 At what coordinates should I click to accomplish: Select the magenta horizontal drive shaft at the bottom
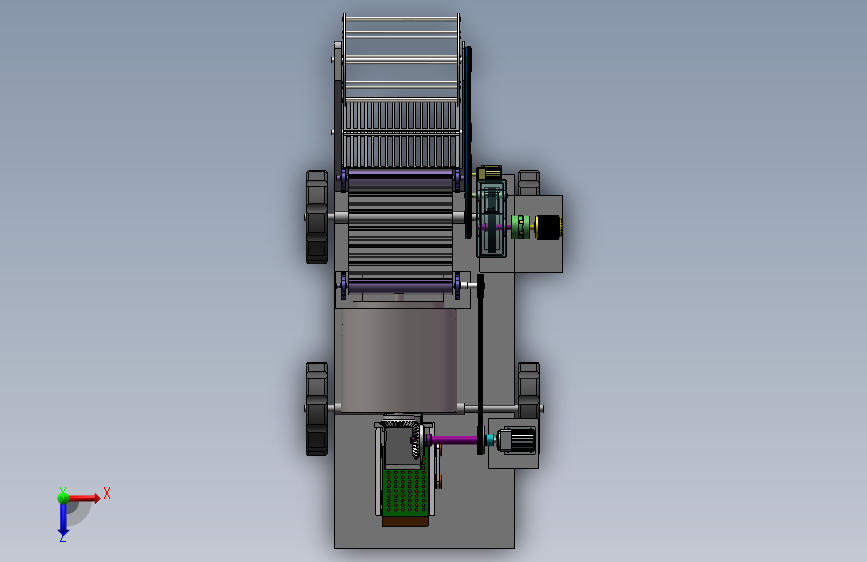click(453, 440)
